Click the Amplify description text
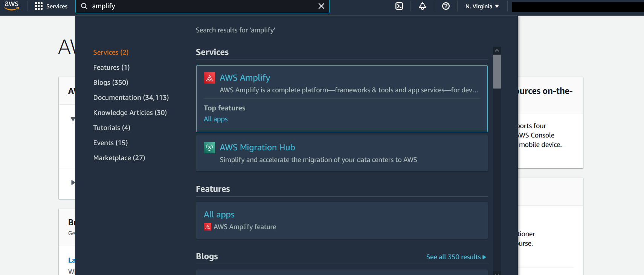This screenshot has width=644, height=275. tap(349, 90)
